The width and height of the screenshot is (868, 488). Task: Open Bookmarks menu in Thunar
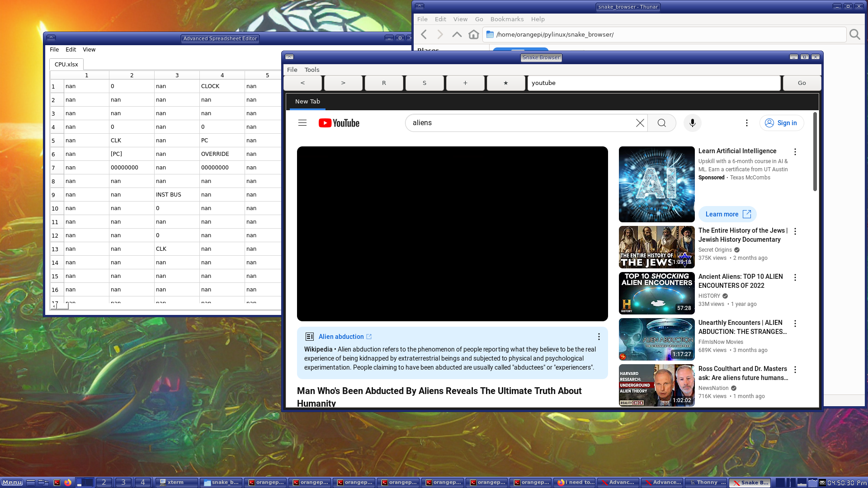[507, 19]
